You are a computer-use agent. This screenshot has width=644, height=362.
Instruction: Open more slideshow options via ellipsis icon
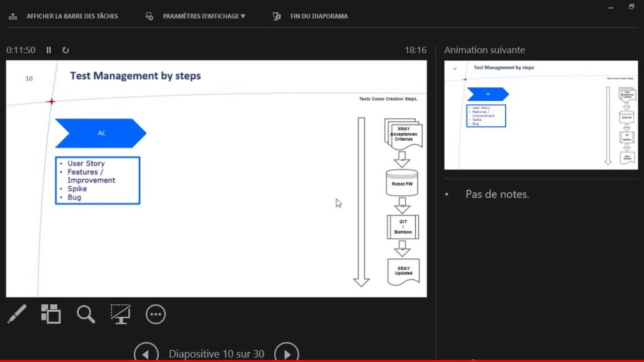pyautogui.click(x=155, y=314)
